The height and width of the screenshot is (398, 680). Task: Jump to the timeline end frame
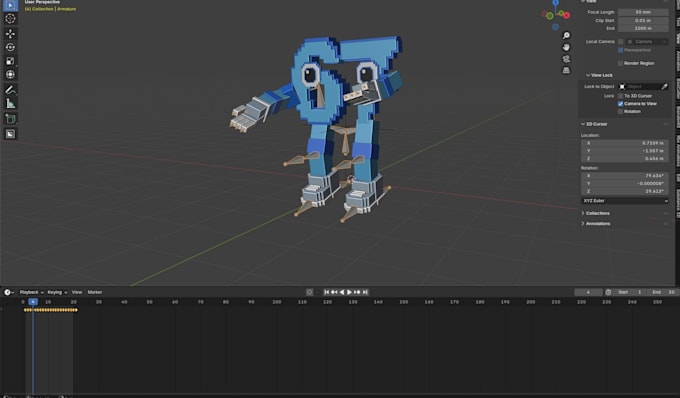click(365, 292)
